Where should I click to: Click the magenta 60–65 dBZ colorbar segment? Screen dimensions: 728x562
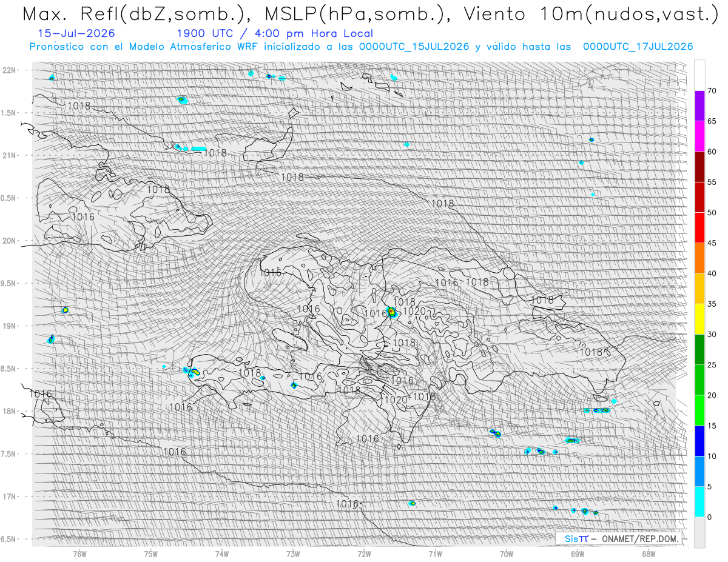coord(699,136)
